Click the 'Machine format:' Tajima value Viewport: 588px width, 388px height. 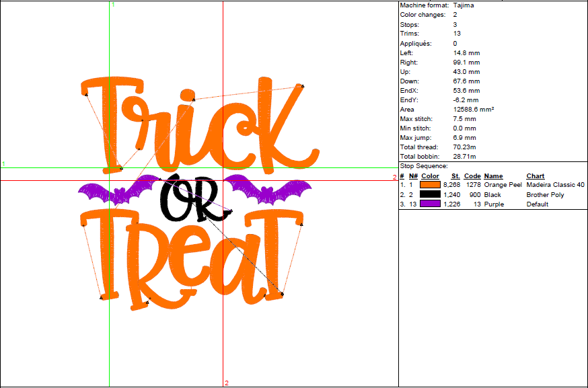click(x=464, y=5)
